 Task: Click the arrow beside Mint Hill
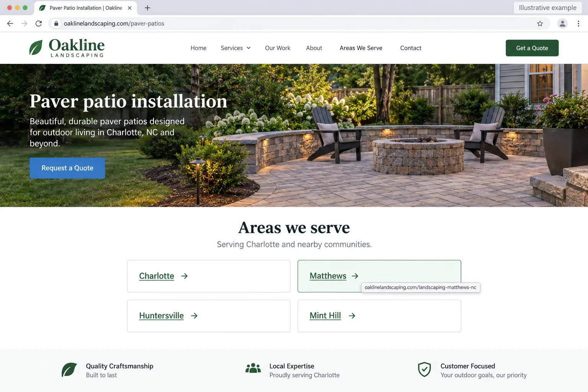tap(352, 316)
